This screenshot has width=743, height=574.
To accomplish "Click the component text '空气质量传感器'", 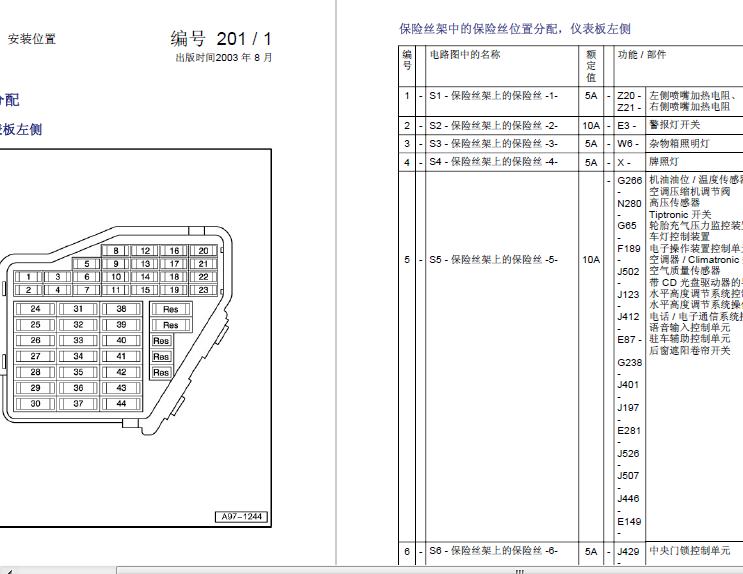I will tap(685, 271).
